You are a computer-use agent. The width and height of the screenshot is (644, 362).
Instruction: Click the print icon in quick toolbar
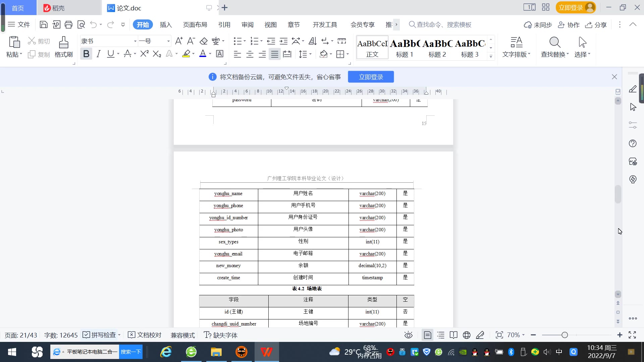tap(68, 24)
